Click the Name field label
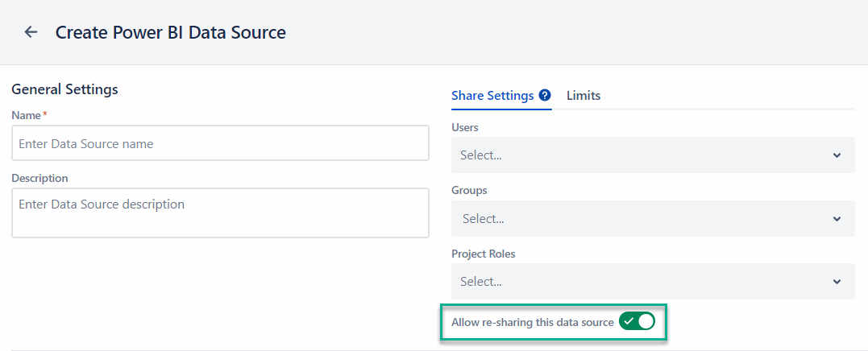This screenshot has width=868, height=351. [27, 115]
